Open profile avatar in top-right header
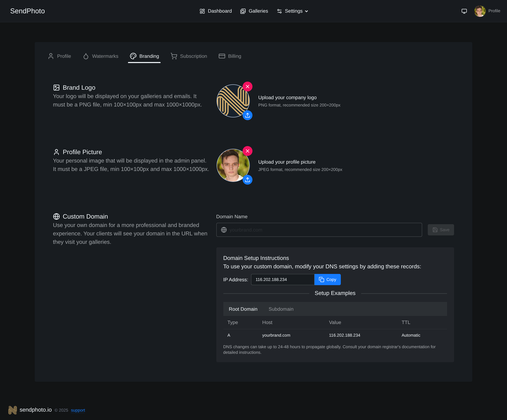 pos(480,11)
